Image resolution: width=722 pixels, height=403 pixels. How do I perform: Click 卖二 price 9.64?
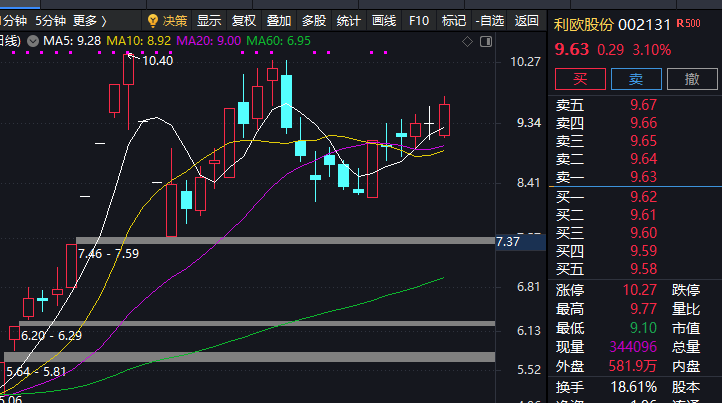(643, 159)
